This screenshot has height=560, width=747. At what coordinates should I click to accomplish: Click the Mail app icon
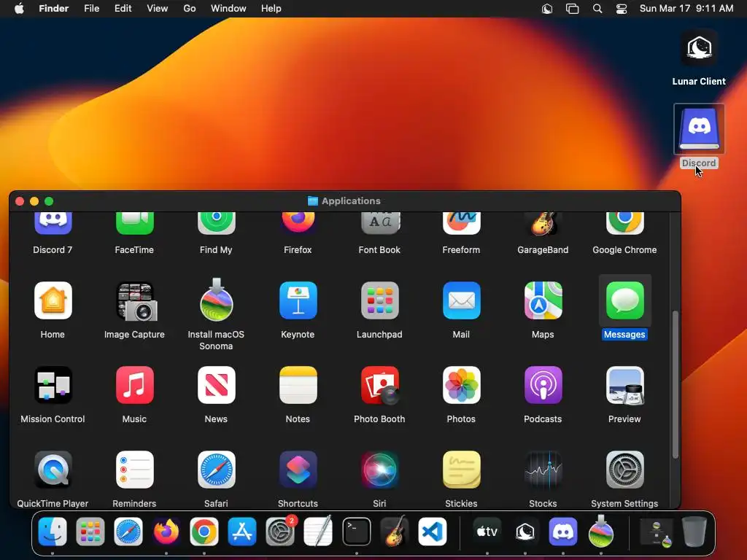tap(461, 300)
